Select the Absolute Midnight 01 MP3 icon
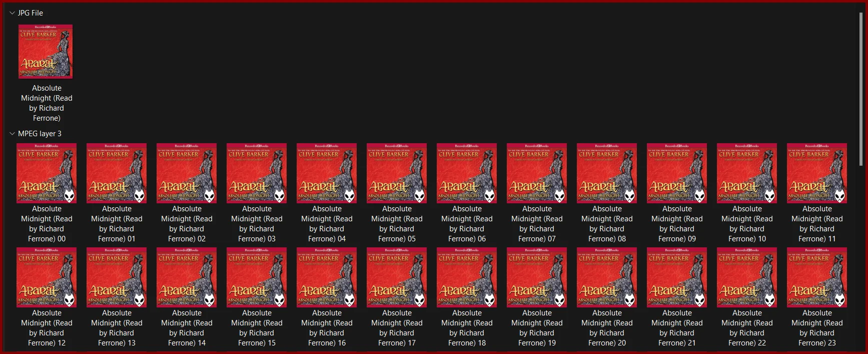Viewport: 868px width, 354px height. tap(117, 173)
